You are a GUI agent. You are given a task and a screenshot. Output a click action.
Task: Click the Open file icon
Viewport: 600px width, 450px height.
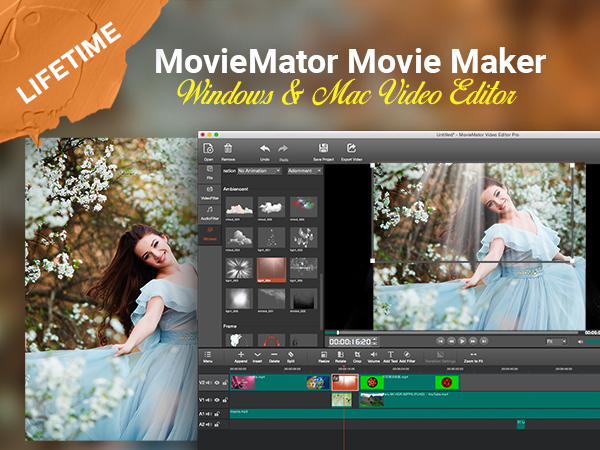tap(208, 148)
